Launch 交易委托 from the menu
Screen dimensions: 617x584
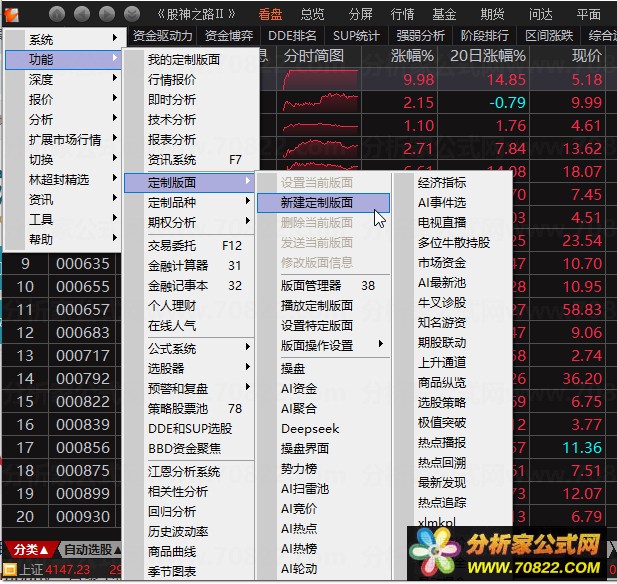point(190,246)
